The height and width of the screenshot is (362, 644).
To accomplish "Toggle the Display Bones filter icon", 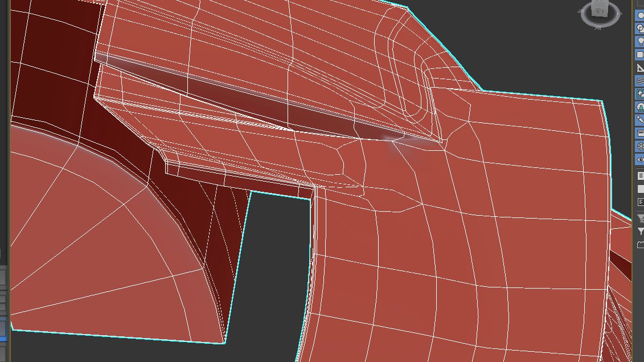I will click(640, 120).
